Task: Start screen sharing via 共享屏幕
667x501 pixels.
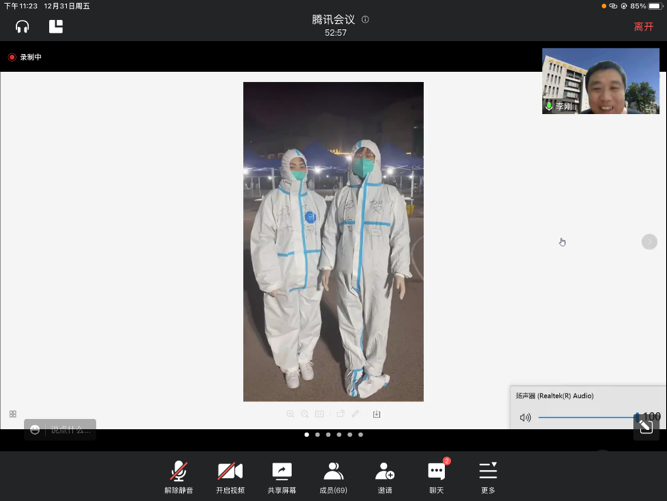Action: (282, 477)
